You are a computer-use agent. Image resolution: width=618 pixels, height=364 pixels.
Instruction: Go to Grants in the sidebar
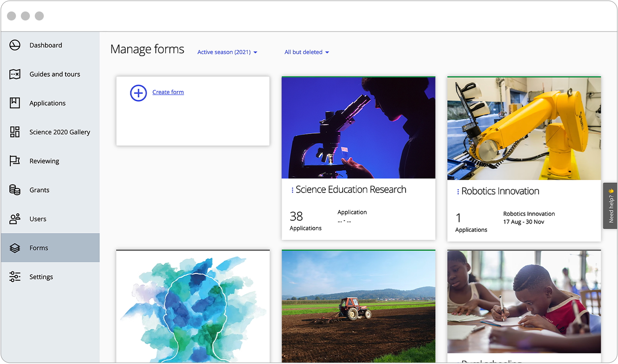(x=39, y=190)
